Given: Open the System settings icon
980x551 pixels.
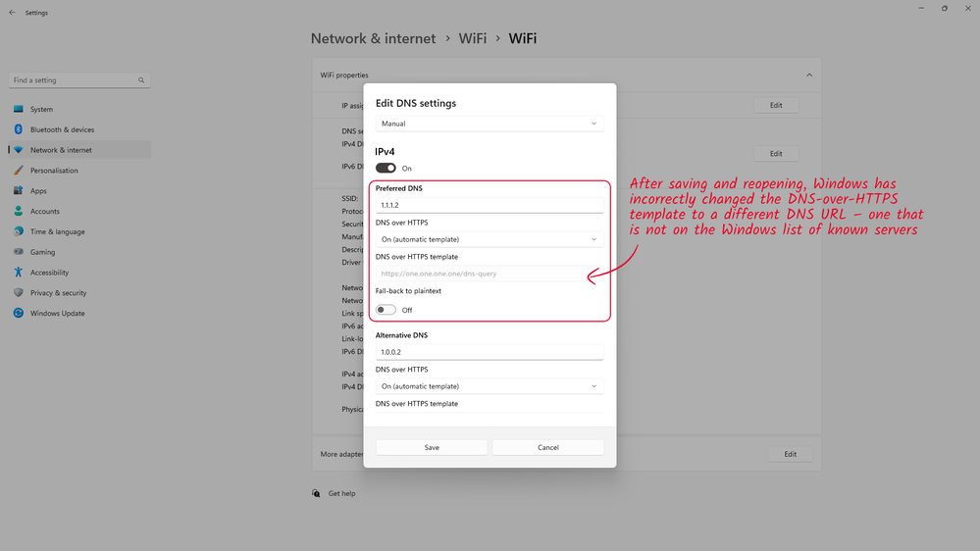Looking at the screenshot, I should [18, 109].
